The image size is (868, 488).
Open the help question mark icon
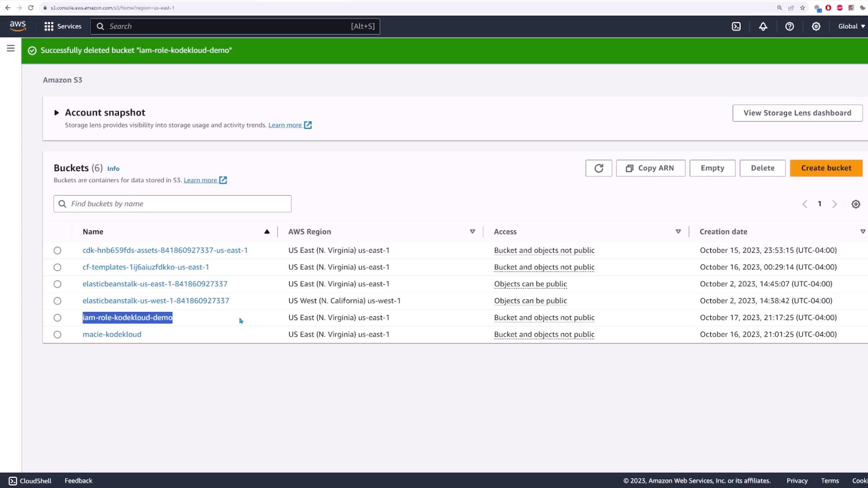click(789, 26)
